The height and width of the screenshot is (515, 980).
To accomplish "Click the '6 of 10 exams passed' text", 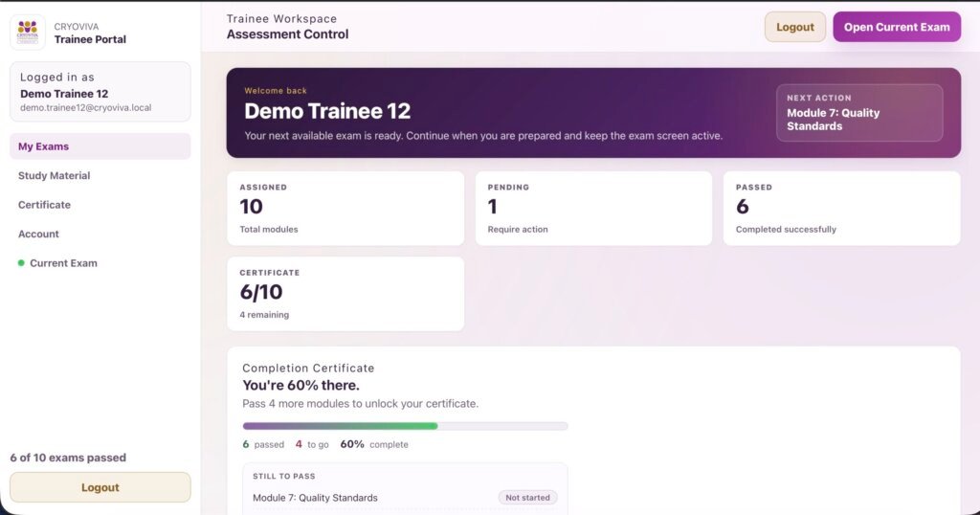I will [x=68, y=458].
